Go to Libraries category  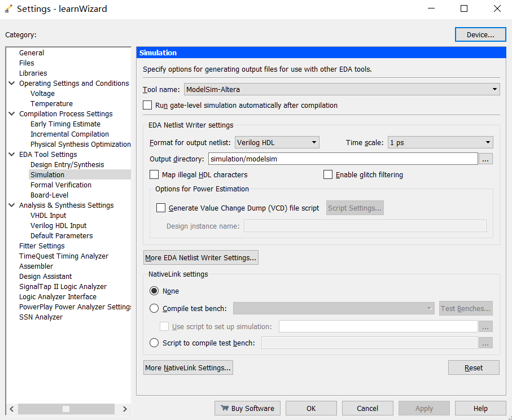pos(33,73)
